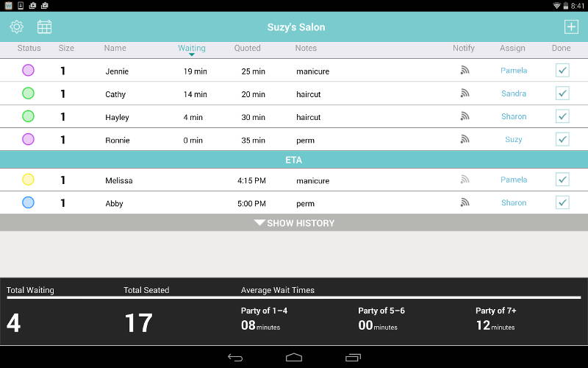This screenshot has height=368, width=588.
Task: Open the calendar view icon
Action: coord(44,26)
